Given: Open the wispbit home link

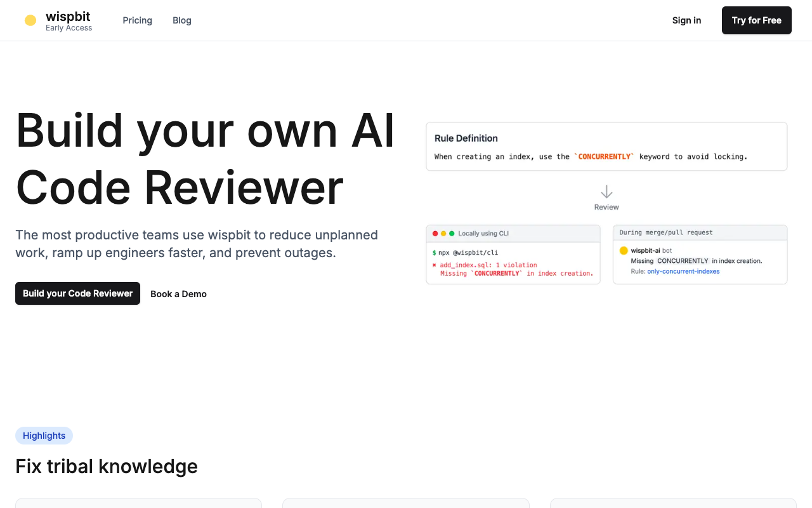Looking at the screenshot, I should coord(58,20).
